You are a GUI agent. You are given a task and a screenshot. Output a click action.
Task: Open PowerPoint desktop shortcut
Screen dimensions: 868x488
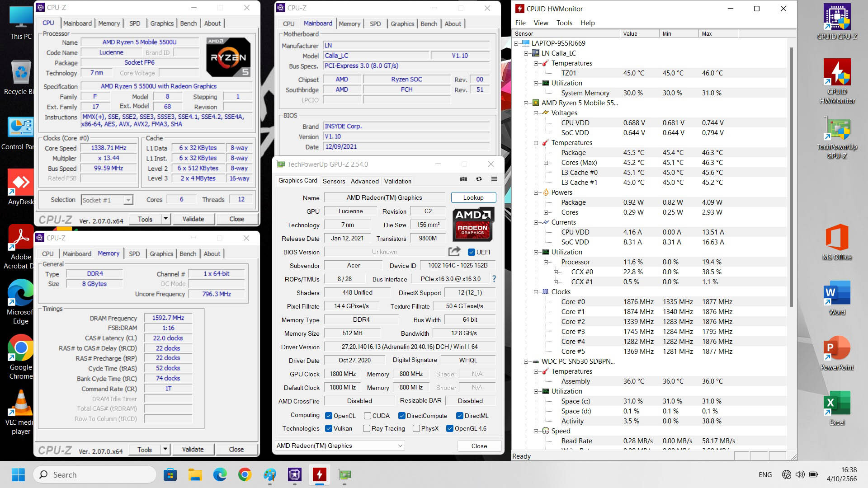point(837,353)
